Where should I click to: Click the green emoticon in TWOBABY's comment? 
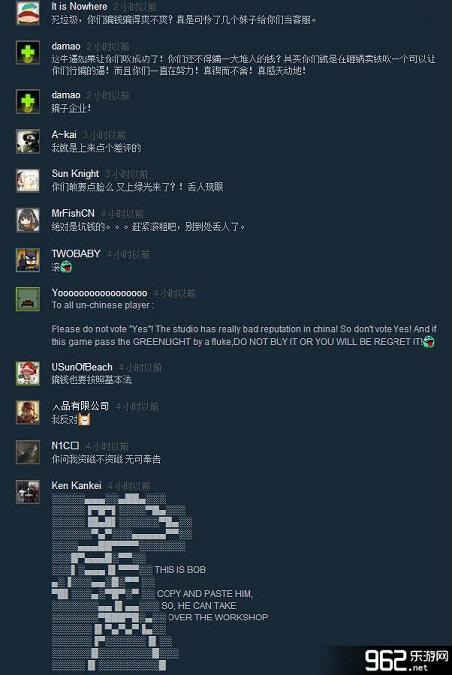[x=66, y=267]
